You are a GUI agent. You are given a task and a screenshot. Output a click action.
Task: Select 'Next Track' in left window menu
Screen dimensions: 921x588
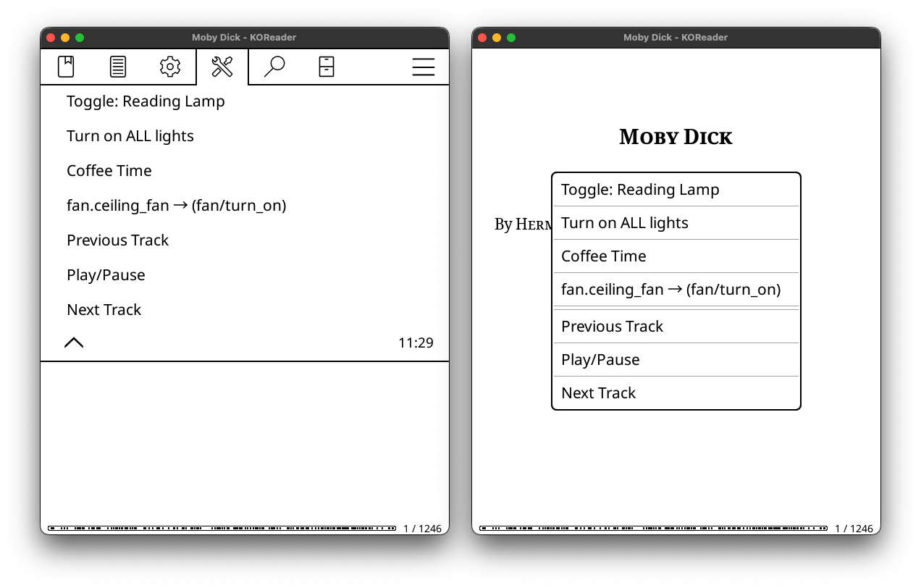coord(245,310)
